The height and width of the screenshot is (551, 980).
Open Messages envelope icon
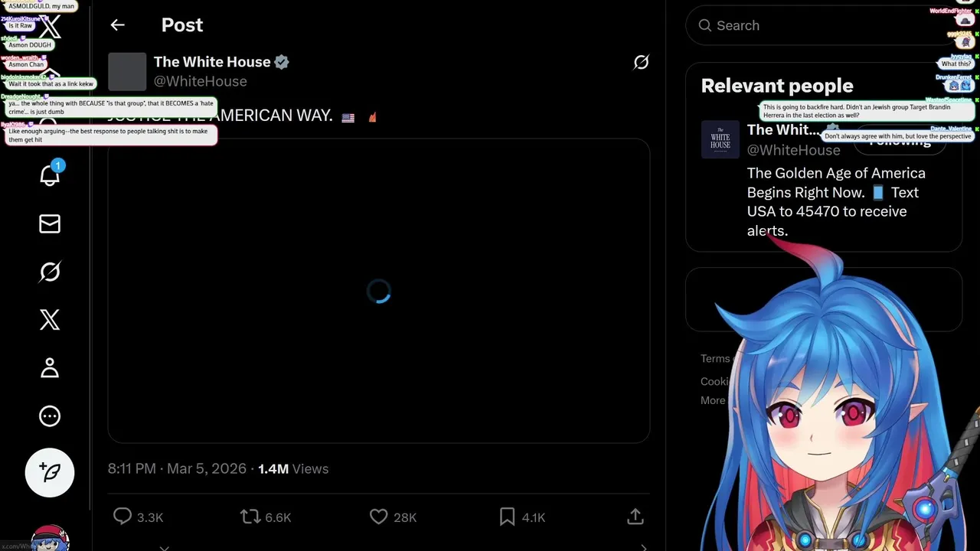point(50,223)
